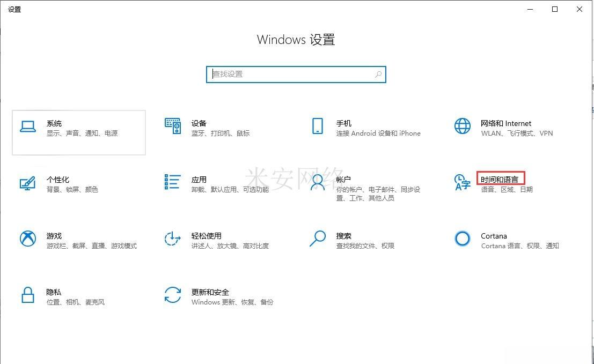Select the Cortana title

[494, 236]
